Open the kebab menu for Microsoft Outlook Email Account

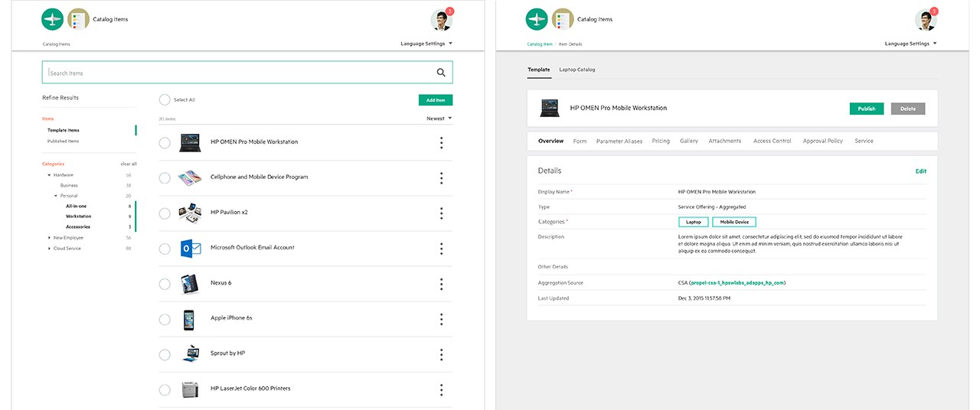coord(442,248)
